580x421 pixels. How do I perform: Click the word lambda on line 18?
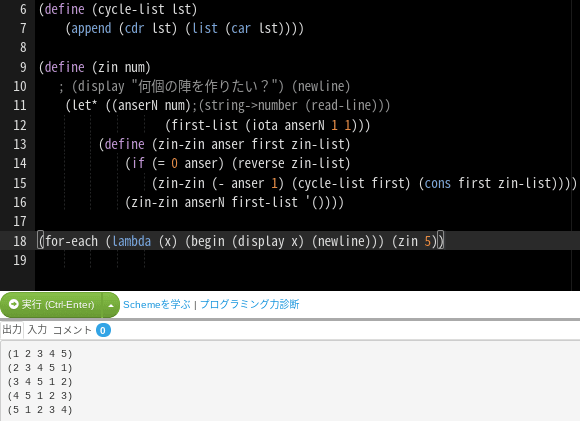[132, 241]
